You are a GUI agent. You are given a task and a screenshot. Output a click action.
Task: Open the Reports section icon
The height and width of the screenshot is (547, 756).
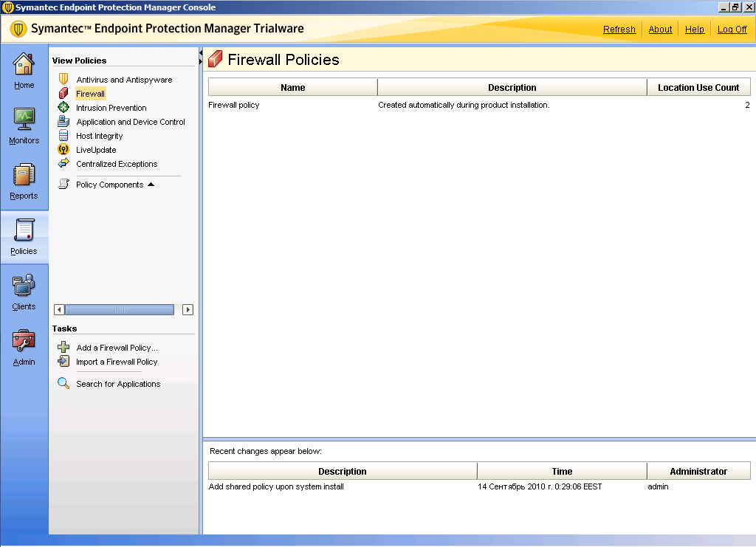click(x=24, y=174)
